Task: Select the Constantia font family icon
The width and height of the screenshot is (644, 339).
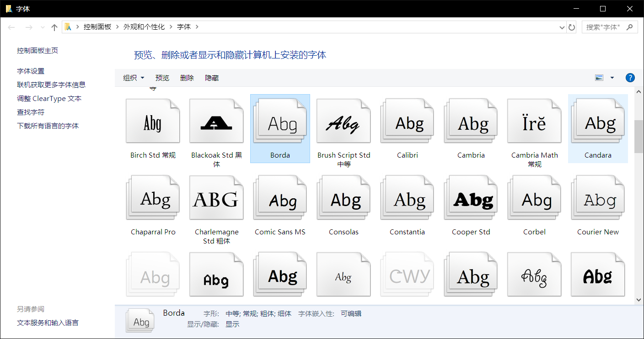Action: (x=407, y=198)
